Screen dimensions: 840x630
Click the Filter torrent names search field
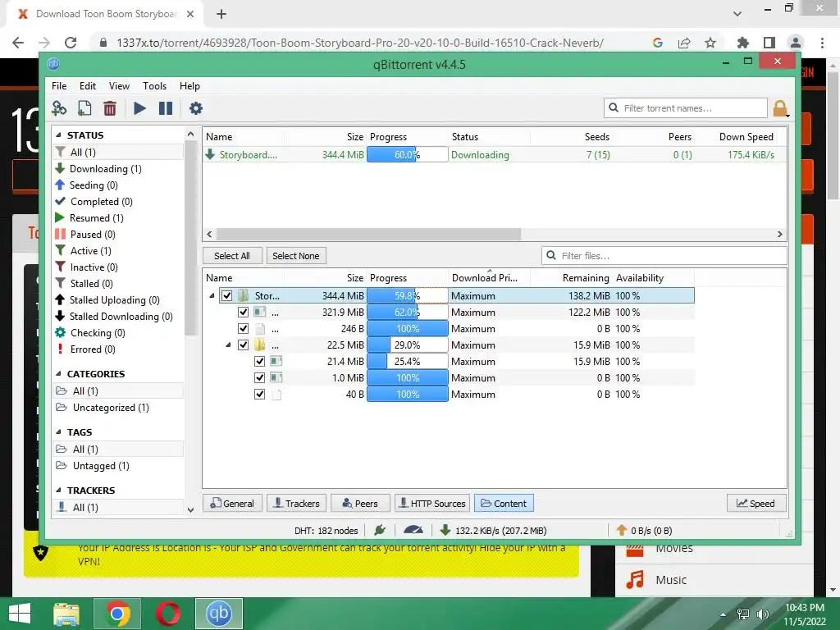[686, 108]
